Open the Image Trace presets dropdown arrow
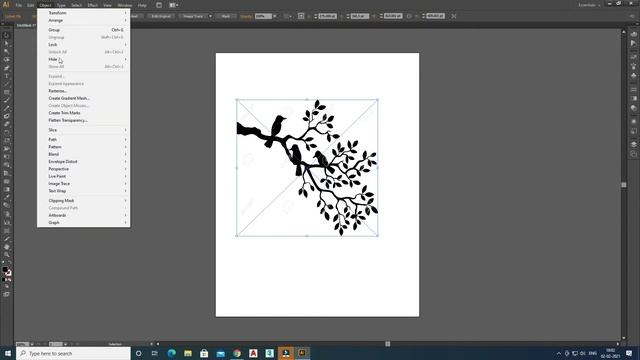 tap(210, 16)
